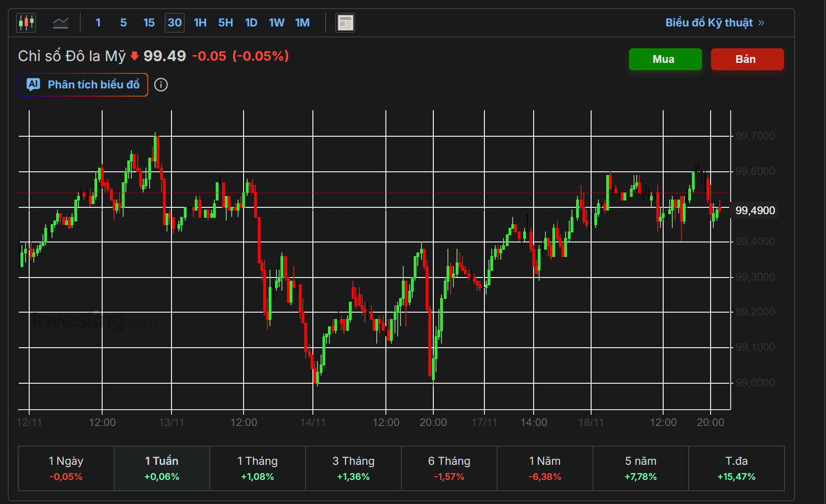Viewport: 826px width, 504px height.
Task: Select the 1 Ngày range tab
Action: tap(66, 468)
